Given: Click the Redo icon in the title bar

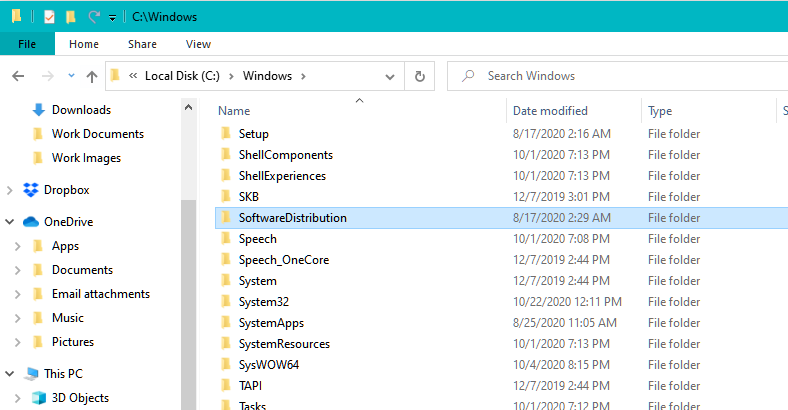Looking at the screenshot, I should pos(93,17).
